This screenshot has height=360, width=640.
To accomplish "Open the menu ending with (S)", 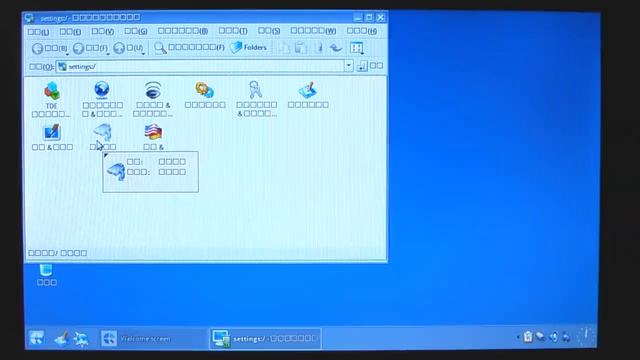I will click(269, 31).
